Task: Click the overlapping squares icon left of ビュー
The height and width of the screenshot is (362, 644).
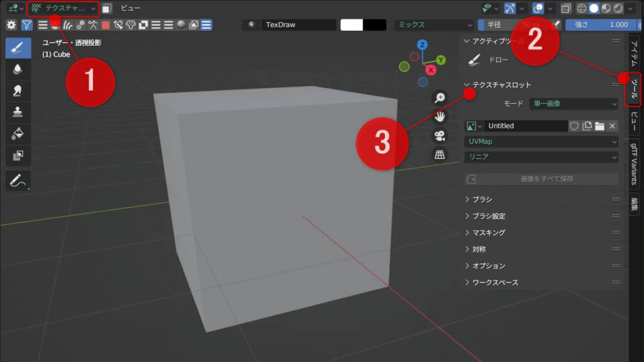Action: (107, 8)
